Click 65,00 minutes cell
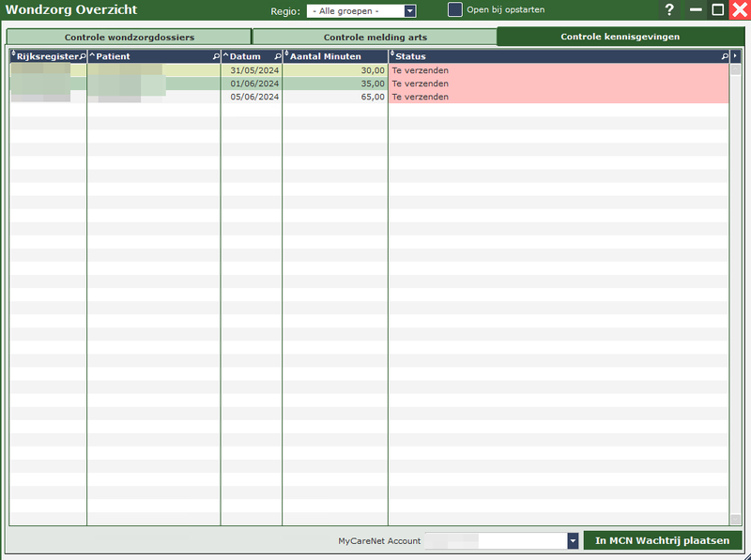 (x=335, y=97)
